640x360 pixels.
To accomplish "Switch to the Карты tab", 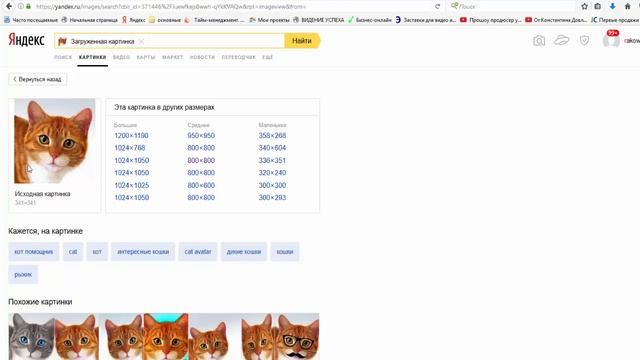I will click(146, 57).
